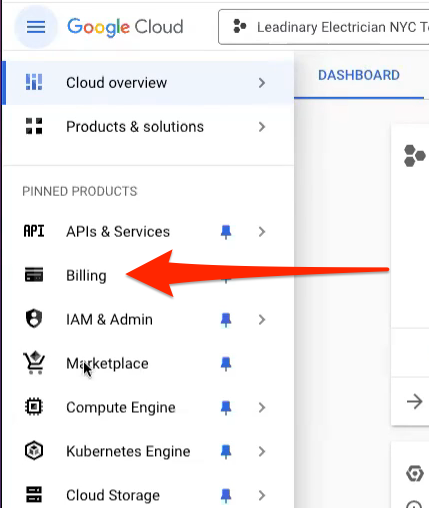Expand the Products & solutions chevron
The height and width of the screenshot is (508, 429).
pyautogui.click(x=262, y=127)
